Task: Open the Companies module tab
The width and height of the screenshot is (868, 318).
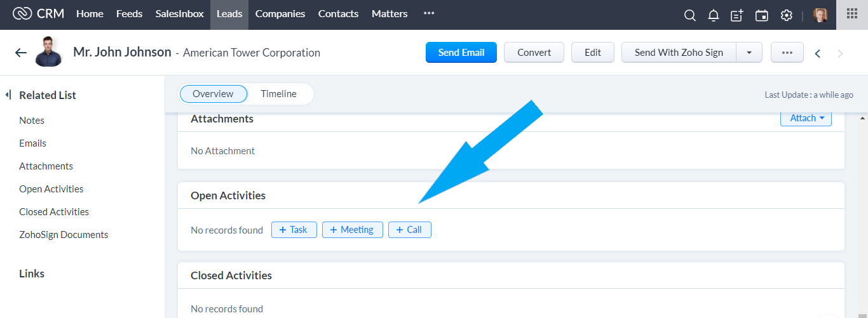Action: pyautogui.click(x=280, y=14)
